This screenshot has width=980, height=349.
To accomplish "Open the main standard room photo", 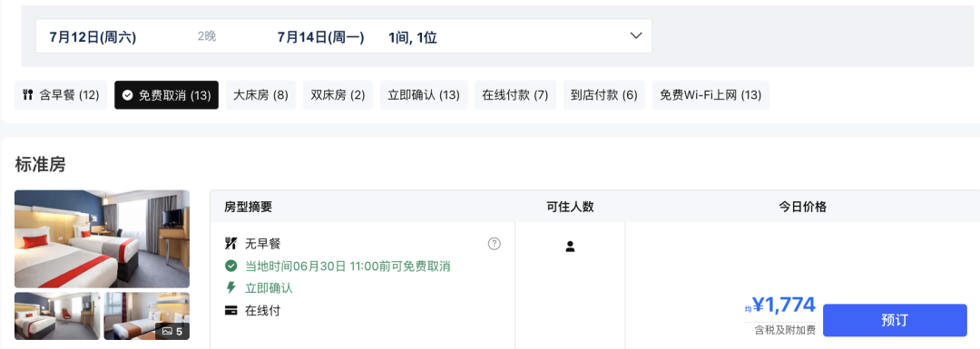I will pos(102,238).
